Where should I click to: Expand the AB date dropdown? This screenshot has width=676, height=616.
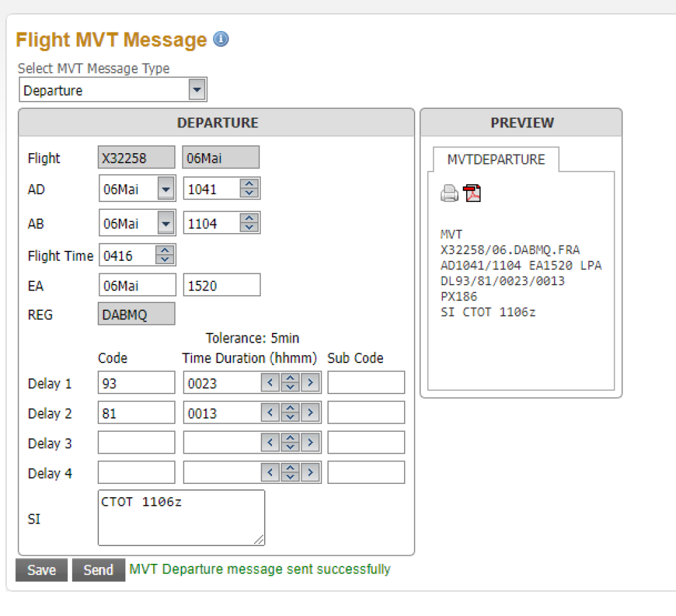[166, 224]
